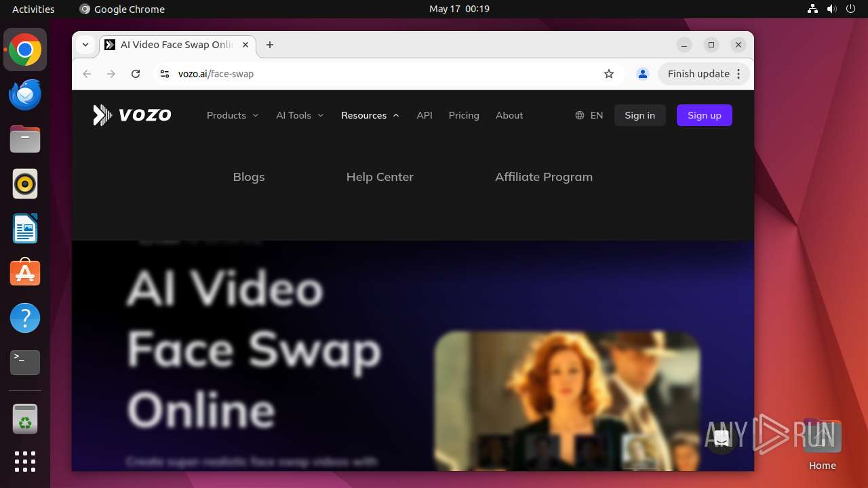
Task: Open the API page link
Action: point(425,115)
